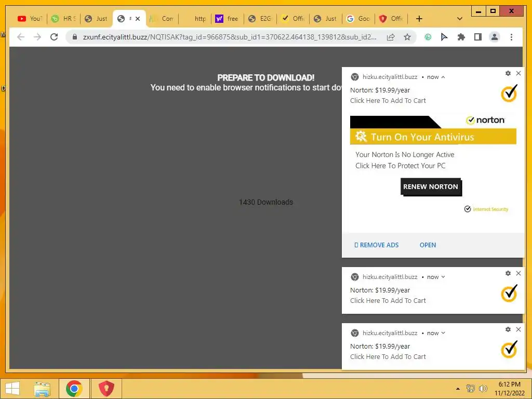Click the checkmark icon on first notification
Image resolution: width=532 pixels, height=399 pixels.
pyautogui.click(x=509, y=94)
